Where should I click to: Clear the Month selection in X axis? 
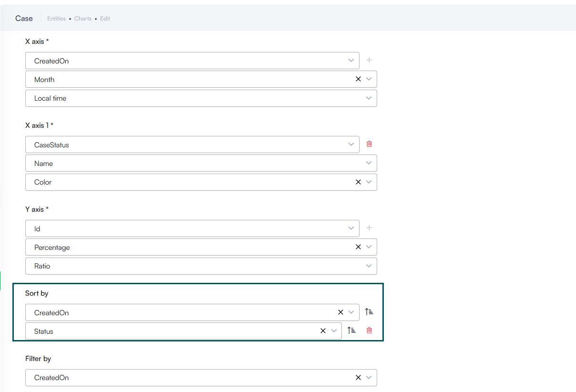point(358,79)
